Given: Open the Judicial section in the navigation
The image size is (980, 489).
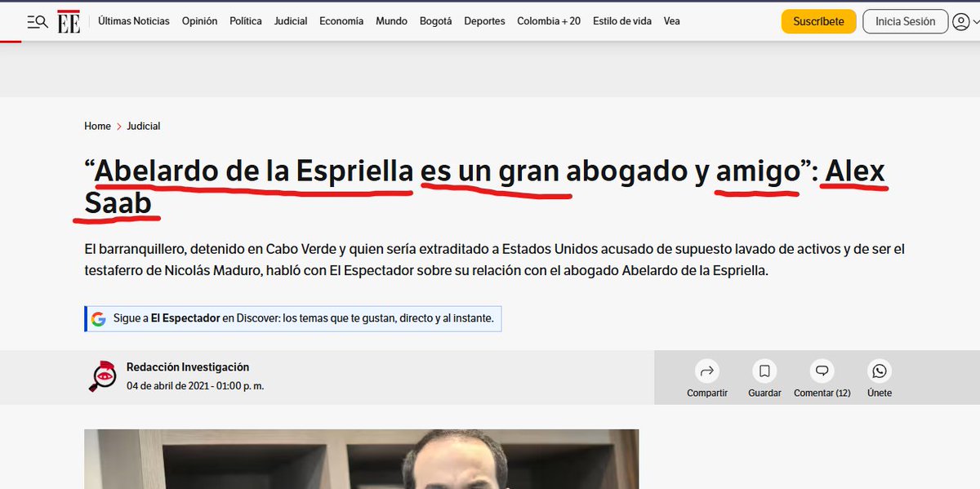Looking at the screenshot, I should (290, 21).
